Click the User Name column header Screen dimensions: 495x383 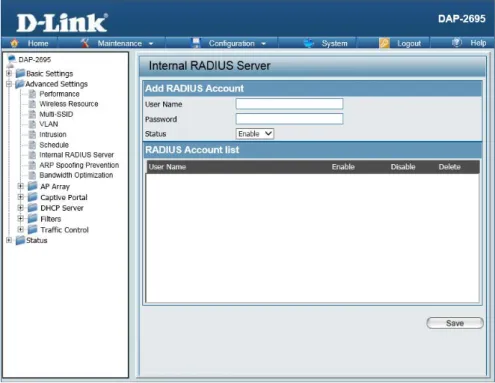coord(167,167)
